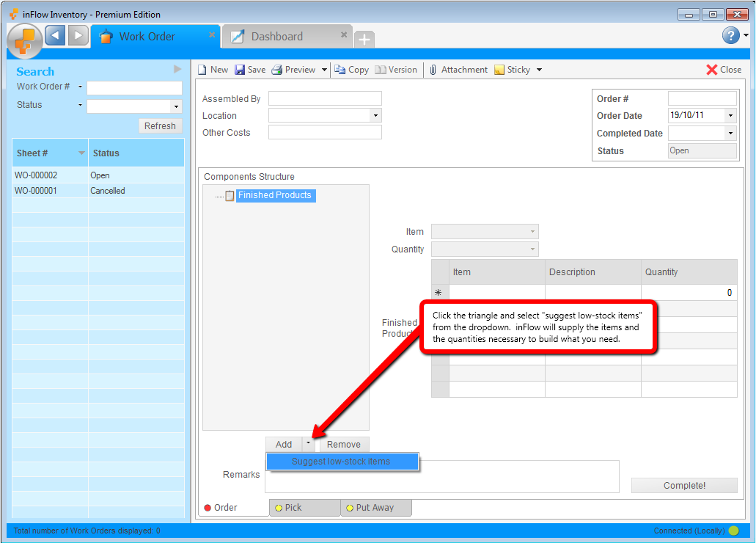Switch to the Put Away tab

click(376, 507)
